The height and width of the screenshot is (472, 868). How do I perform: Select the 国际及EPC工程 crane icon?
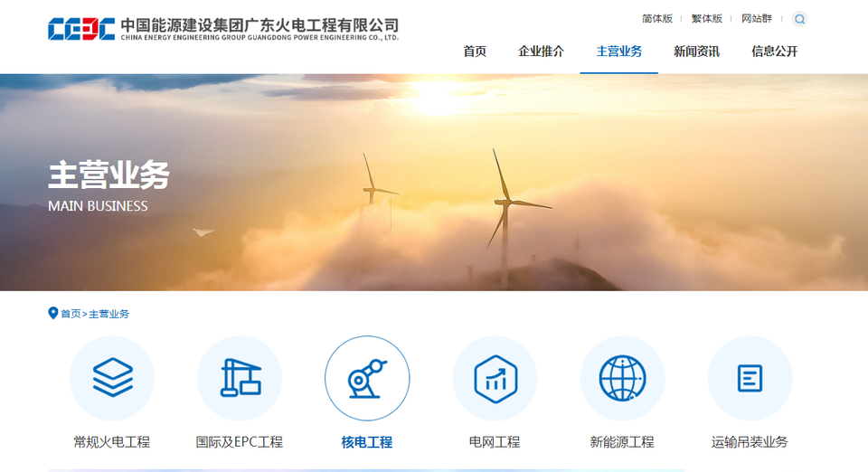pyautogui.click(x=240, y=379)
